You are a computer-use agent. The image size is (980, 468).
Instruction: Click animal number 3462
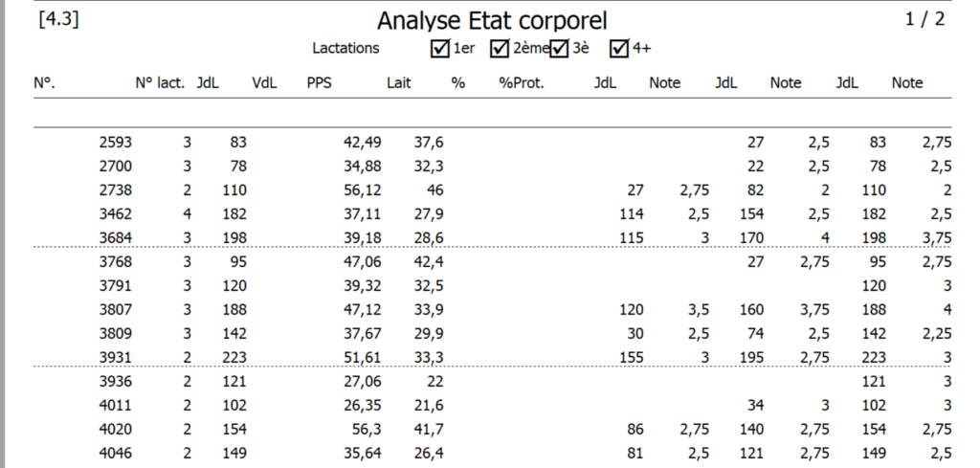pos(115,214)
